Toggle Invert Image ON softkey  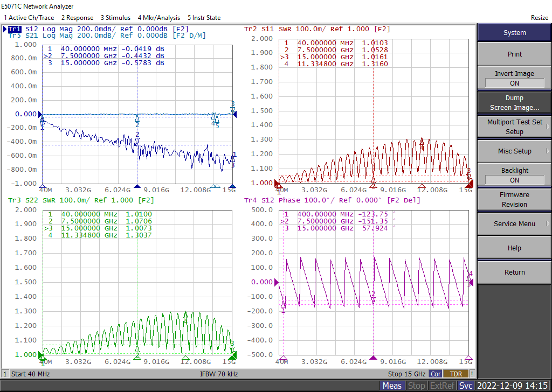(514, 78)
